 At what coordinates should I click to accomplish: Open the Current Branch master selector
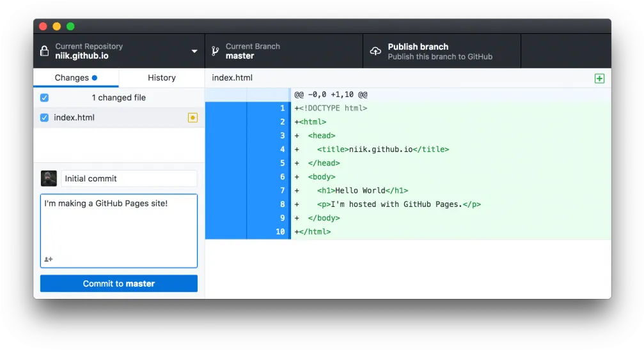coord(284,51)
